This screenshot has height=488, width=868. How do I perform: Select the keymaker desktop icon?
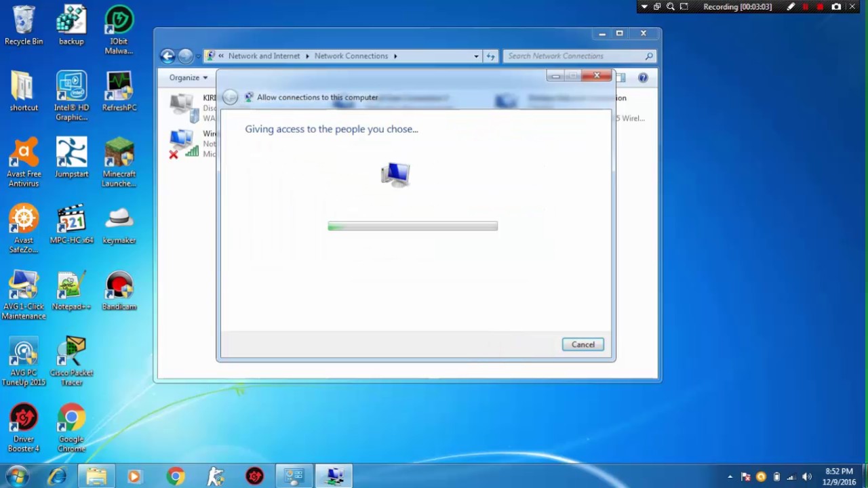119,224
